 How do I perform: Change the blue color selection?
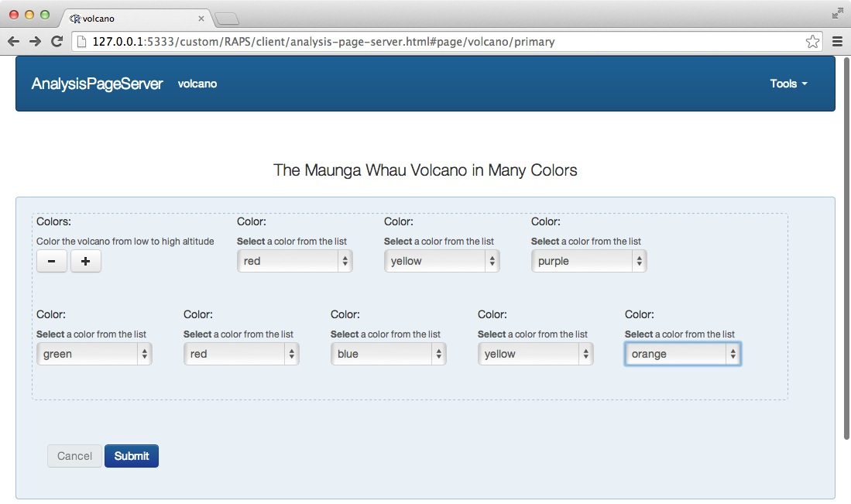tap(389, 355)
